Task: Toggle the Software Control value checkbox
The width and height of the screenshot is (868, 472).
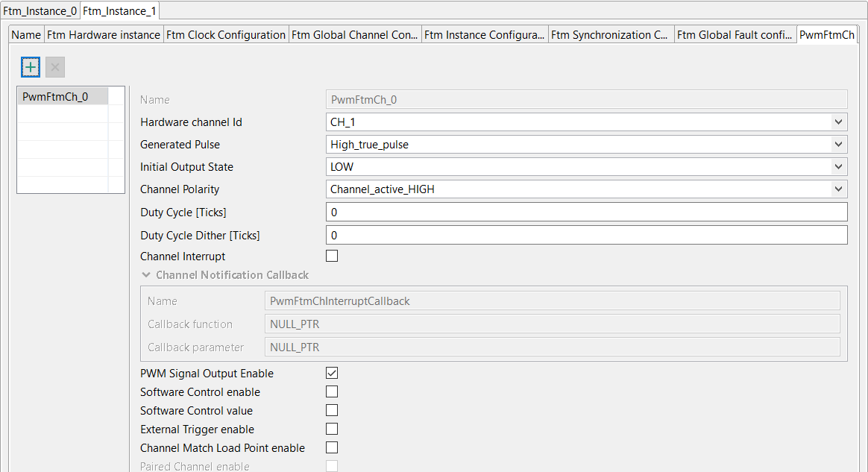Action: 331,409
